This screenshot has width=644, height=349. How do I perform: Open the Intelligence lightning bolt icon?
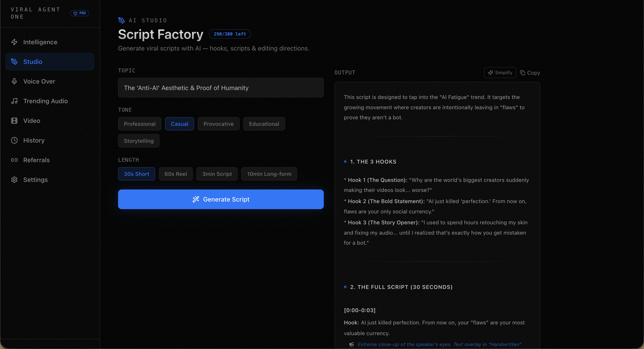tap(14, 42)
